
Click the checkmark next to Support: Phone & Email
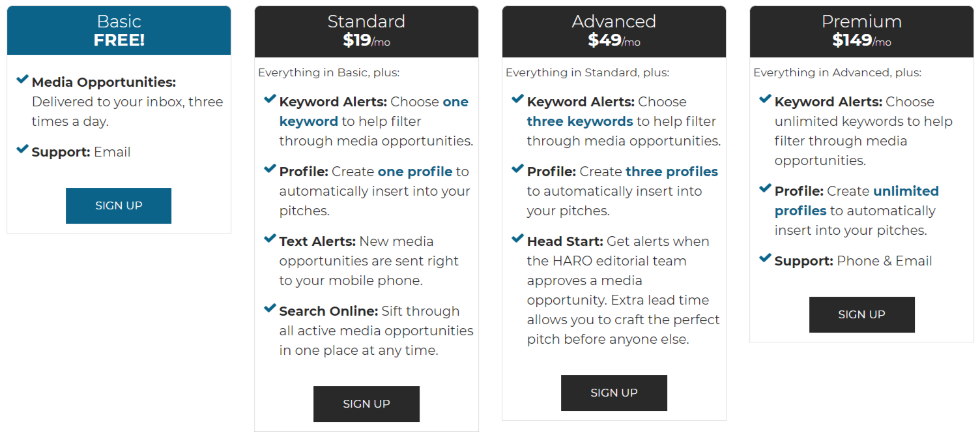pos(765,258)
